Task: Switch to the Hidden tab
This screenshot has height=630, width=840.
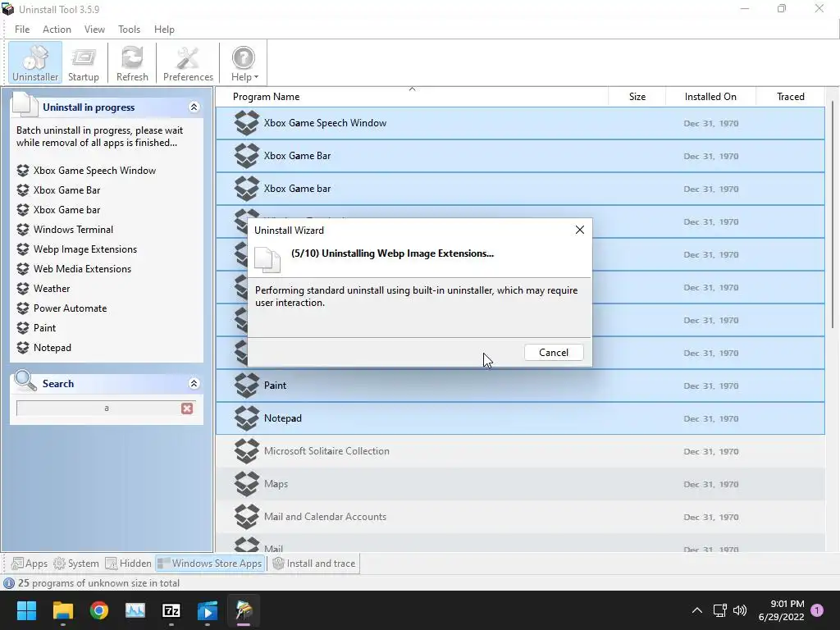Action: click(128, 564)
